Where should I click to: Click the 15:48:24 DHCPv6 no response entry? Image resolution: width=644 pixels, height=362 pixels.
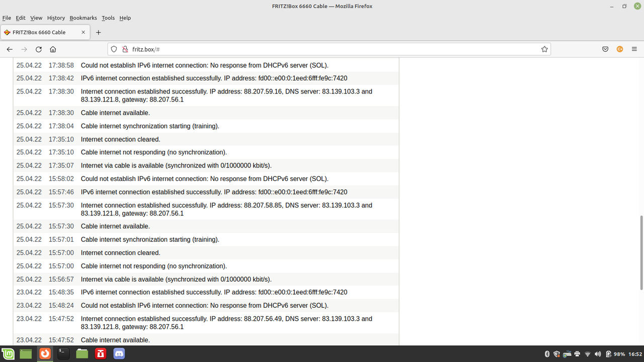[206, 305]
